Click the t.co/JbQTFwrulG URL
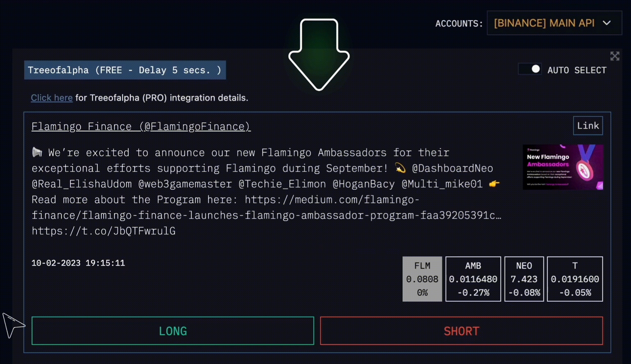631x364 pixels. [104, 231]
